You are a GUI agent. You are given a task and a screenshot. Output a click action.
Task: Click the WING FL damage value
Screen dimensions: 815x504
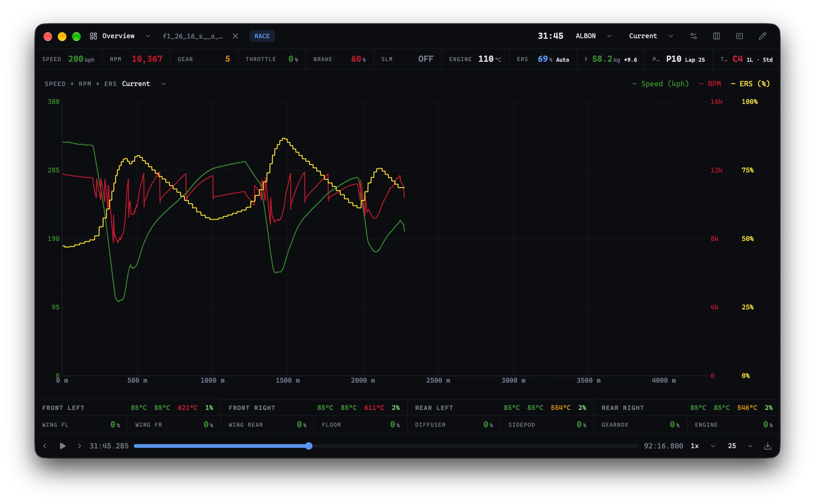pos(115,424)
